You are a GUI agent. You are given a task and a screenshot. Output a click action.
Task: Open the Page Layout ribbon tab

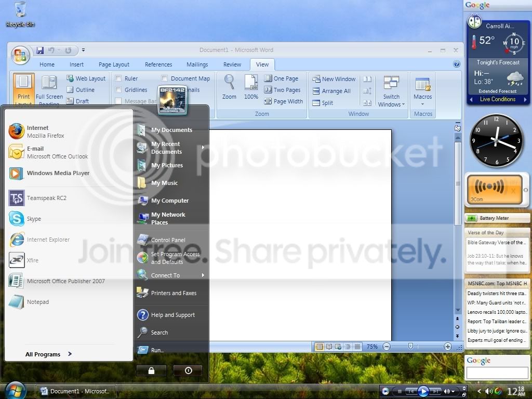pyautogui.click(x=114, y=64)
